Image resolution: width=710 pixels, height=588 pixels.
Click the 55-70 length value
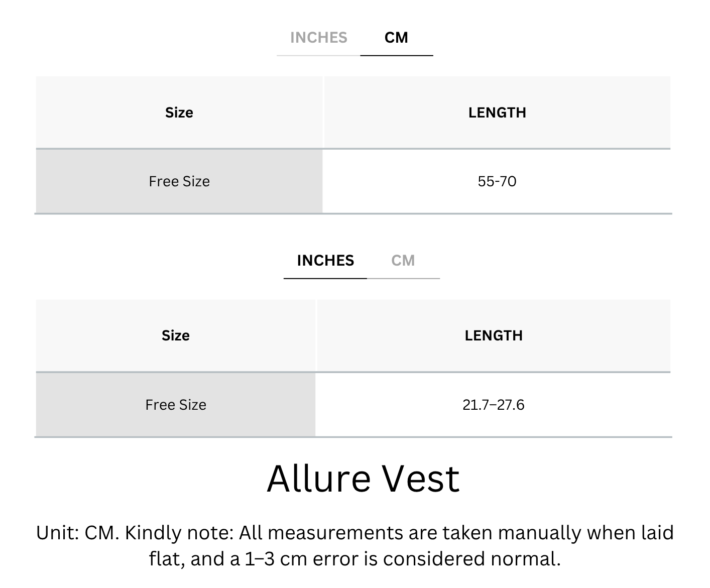(x=497, y=181)
